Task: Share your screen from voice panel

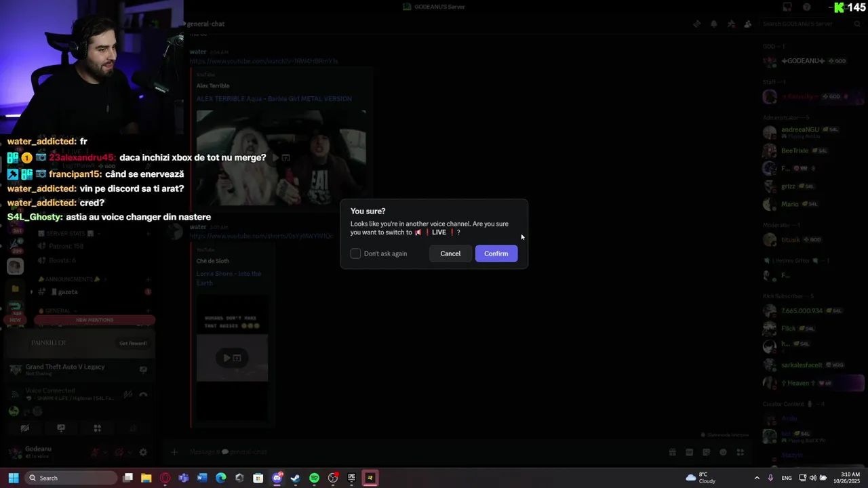Action: (x=61, y=428)
